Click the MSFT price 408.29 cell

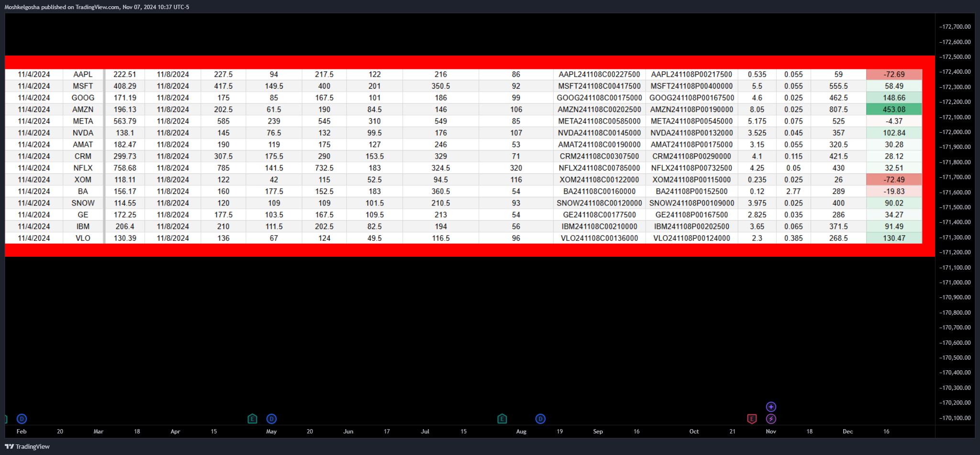point(124,86)
